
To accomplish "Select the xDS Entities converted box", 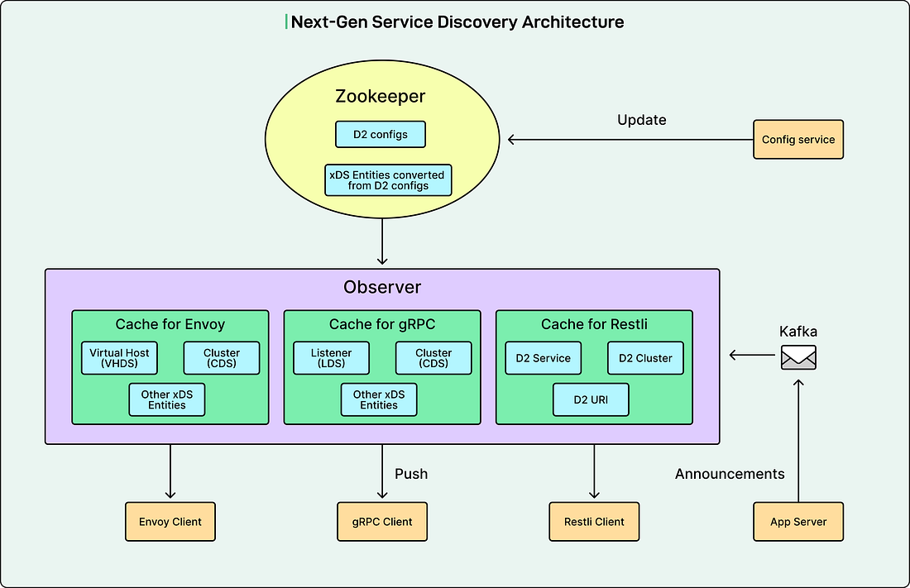I will coord(388,180).
